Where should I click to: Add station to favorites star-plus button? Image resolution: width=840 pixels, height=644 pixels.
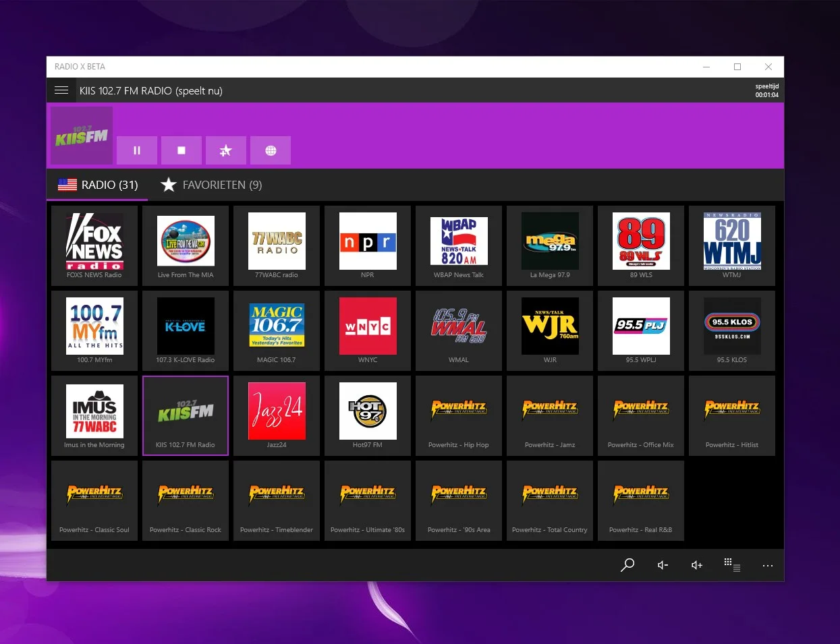(226, 150)
